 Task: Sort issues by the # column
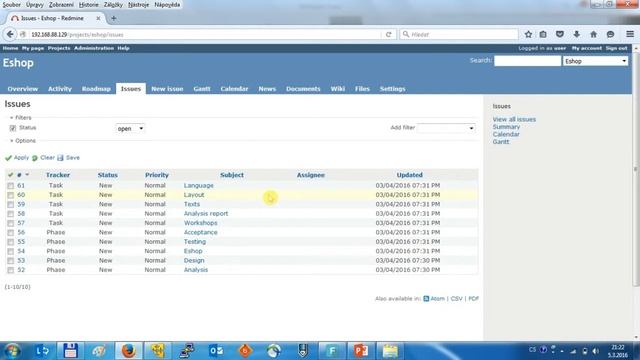(x=19, y=175)
